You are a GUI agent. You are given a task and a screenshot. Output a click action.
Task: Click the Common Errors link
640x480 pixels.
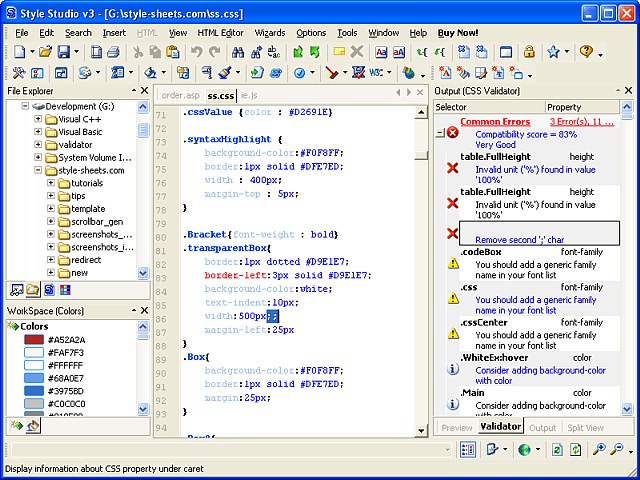tap(495, 122)
